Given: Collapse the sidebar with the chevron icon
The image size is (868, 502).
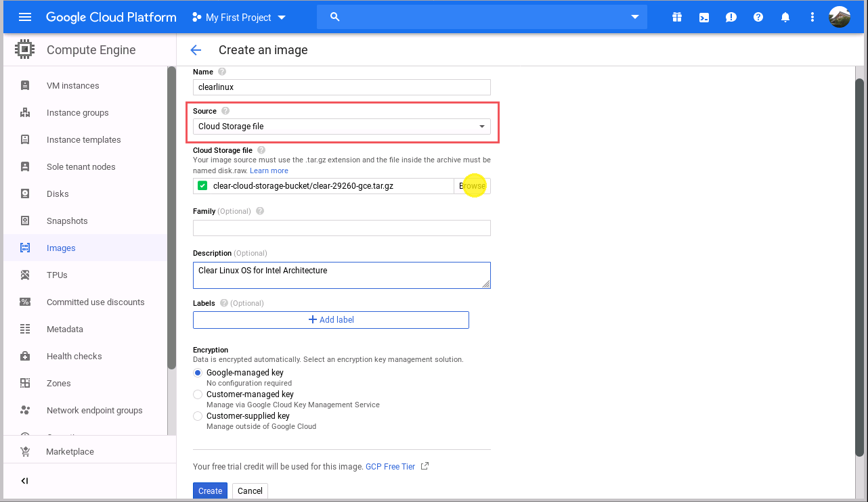Looking at the screenshot, I should coord(24,481).
